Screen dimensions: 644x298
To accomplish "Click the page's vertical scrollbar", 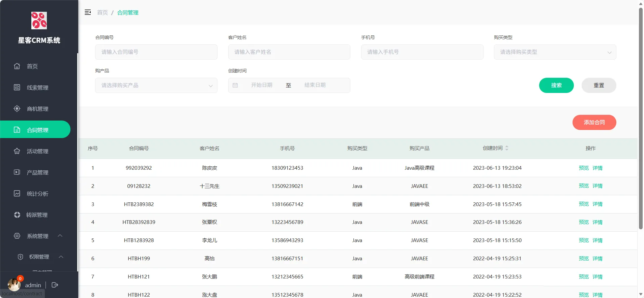I will (x=641, y=118).
